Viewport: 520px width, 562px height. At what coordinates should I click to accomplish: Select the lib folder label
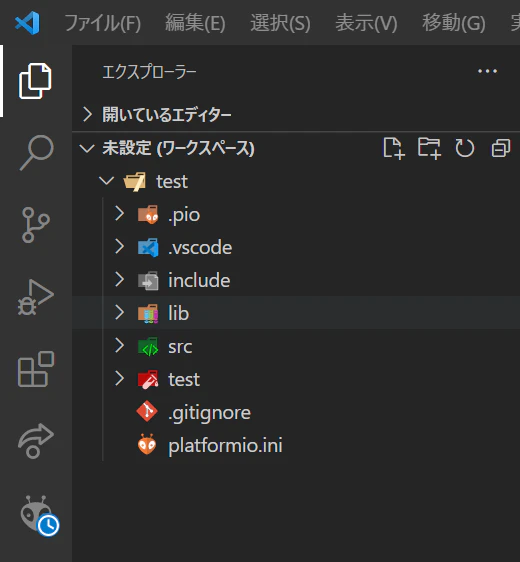point(178,313)
